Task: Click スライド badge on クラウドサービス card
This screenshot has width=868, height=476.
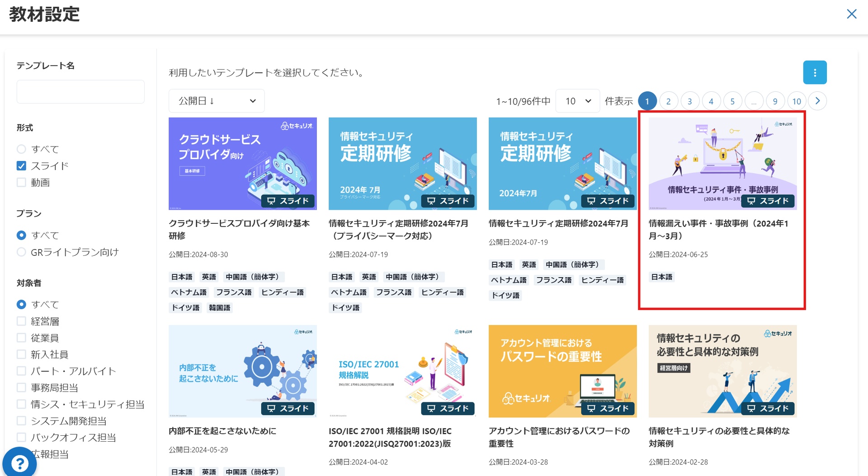Action: [x=288, y=201]
